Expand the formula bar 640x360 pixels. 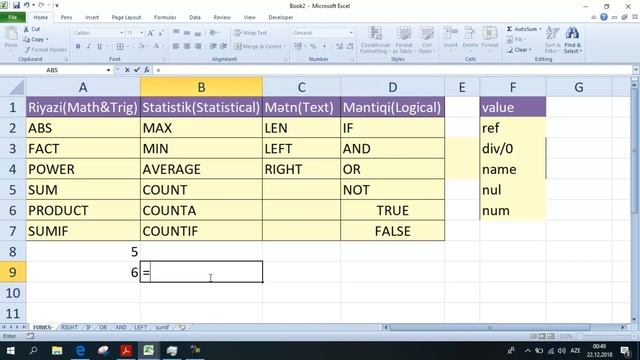point(636,70)
